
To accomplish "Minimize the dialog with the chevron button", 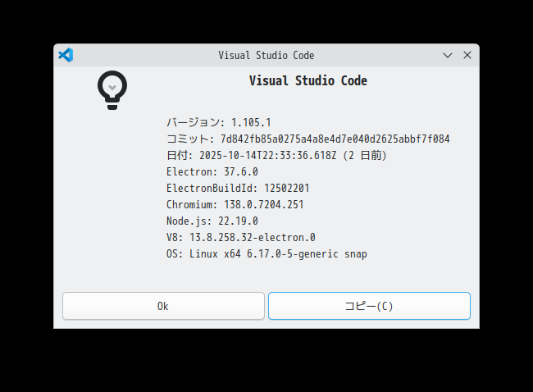I will pyautogui.click(x=448, y=55).
